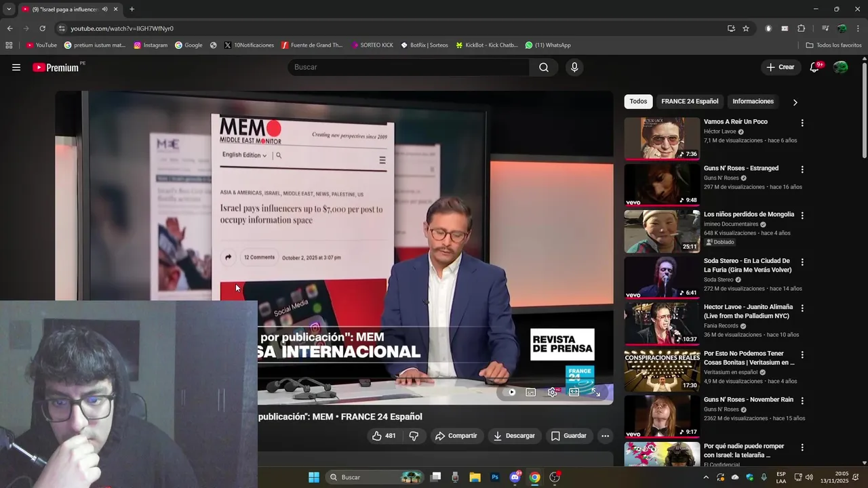Open the YouTube hamburger guide menu

16,67
